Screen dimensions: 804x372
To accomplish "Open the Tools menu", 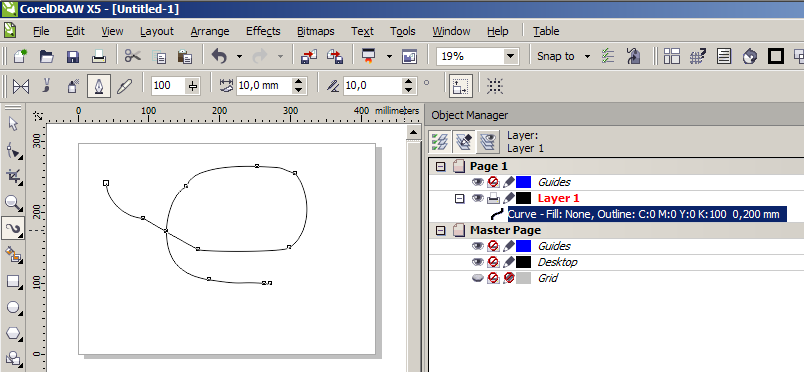I will [x=403, y=31].
